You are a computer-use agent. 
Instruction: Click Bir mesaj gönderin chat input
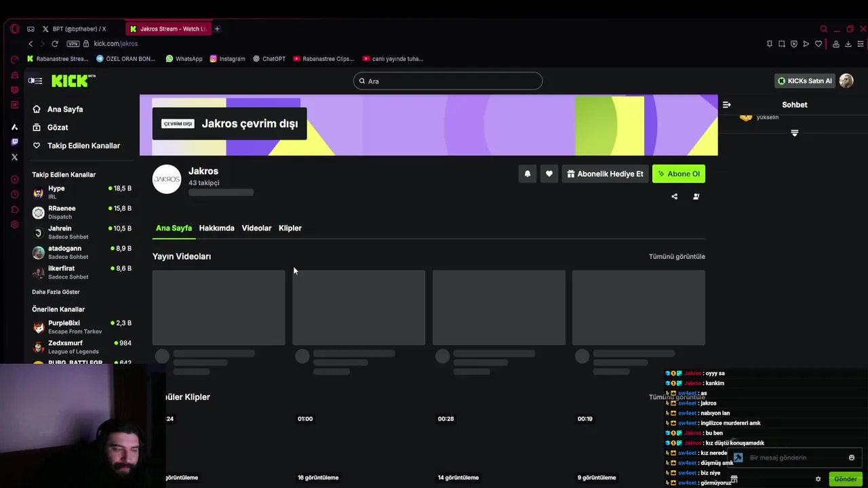(x=793, y=457)
